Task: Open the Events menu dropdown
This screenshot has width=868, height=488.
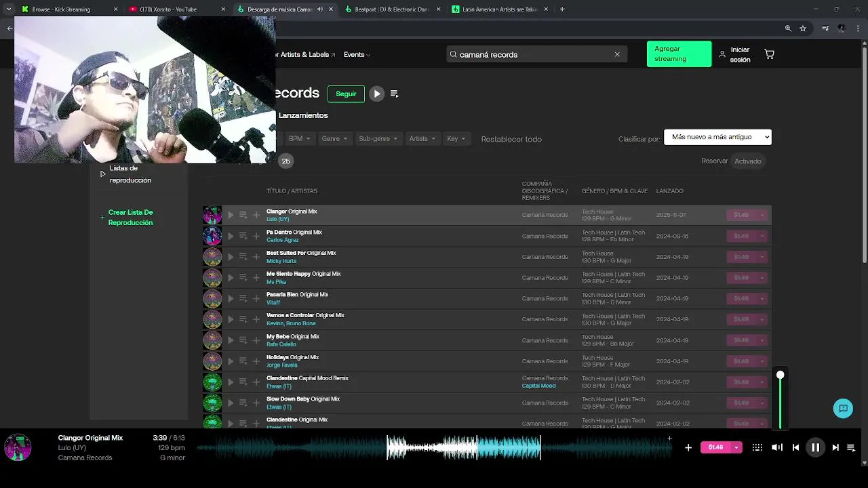Action: click(357, 54)
